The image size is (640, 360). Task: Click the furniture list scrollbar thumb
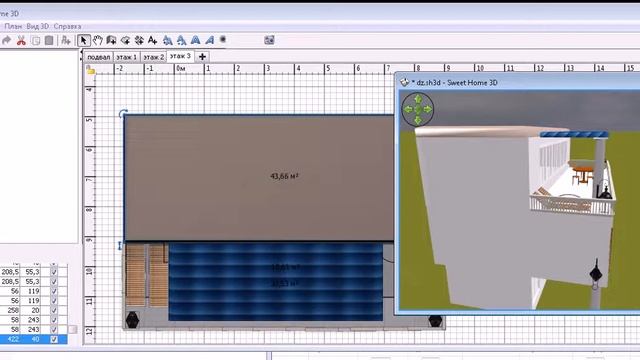(73, 329)
